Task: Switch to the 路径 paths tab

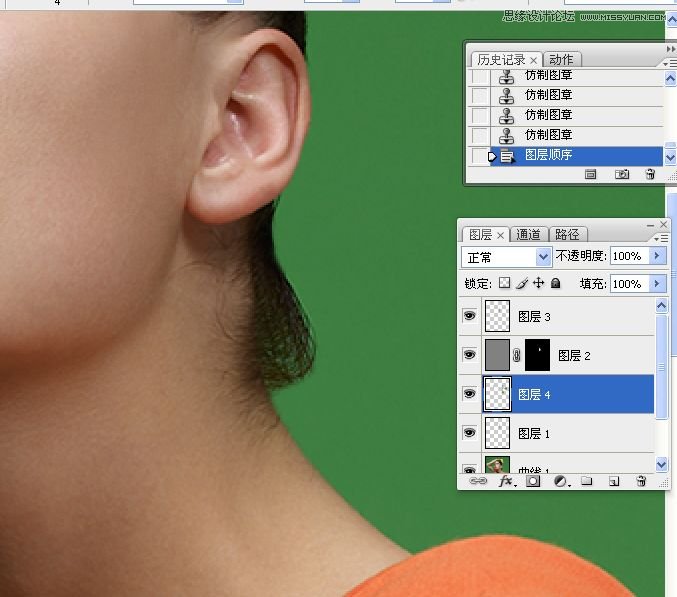Action: click(567, 234)
